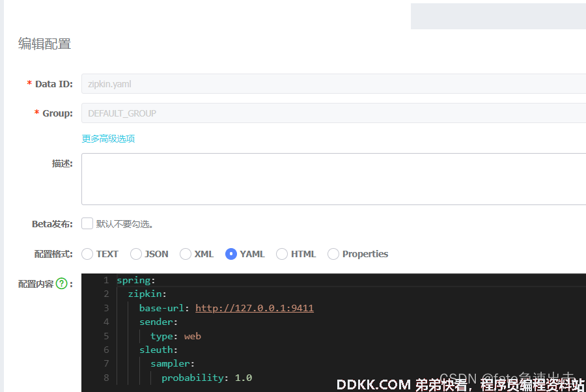The image size is (586, 392).
Task: Select the TEXT format radio button
Action: pyautogui.click(x=87, y=254)
